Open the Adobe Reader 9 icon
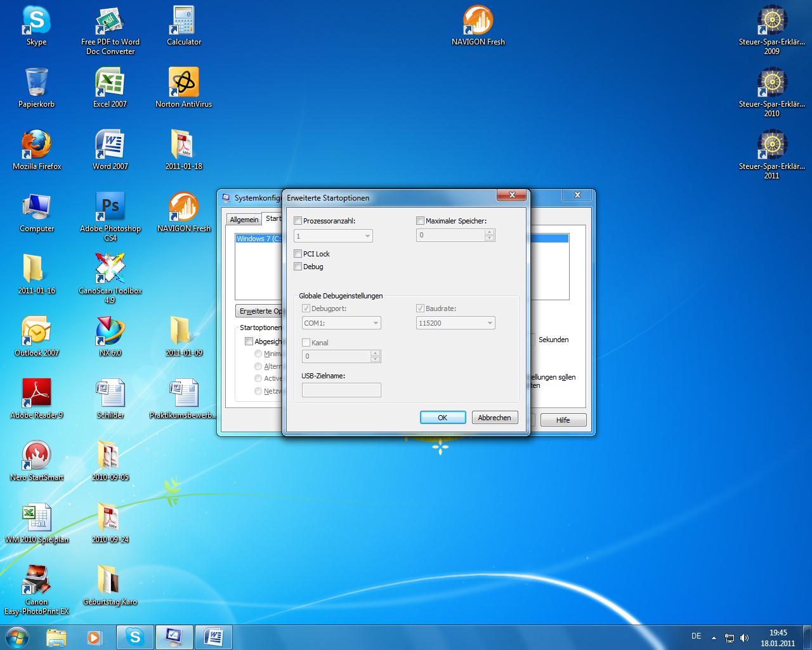 click(x=37, y=399)
